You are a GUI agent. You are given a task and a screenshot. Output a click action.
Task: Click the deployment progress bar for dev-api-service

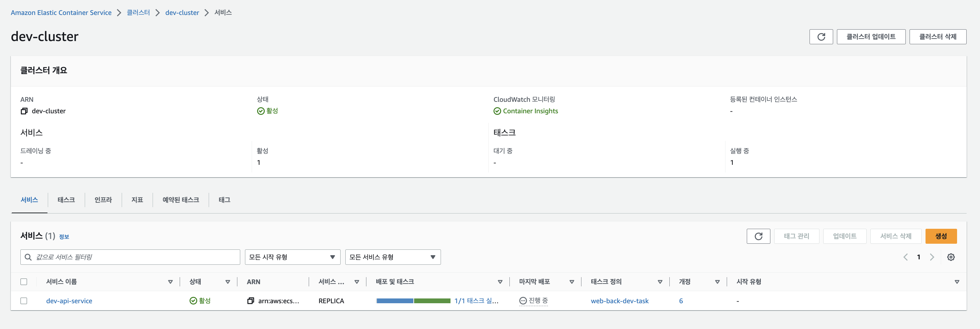[413, 301]
